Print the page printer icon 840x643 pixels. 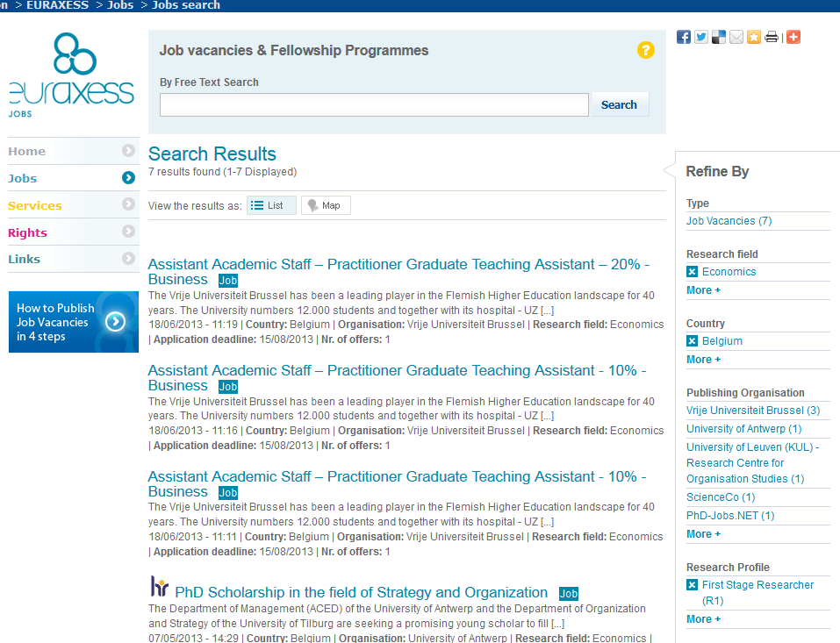pos(772,37)
